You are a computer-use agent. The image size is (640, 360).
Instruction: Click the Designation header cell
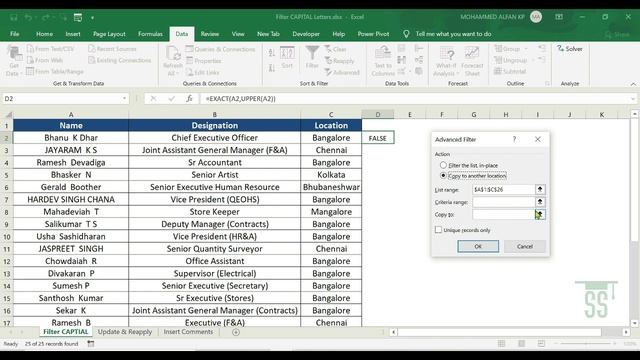click(x=215, y=125)
